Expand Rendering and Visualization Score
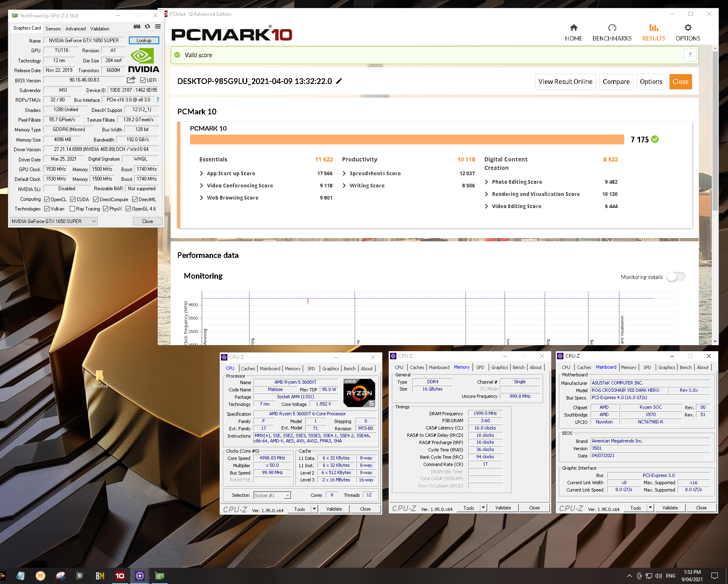The height and width of the screenshot is (584, 728). [x=486, y=194]
